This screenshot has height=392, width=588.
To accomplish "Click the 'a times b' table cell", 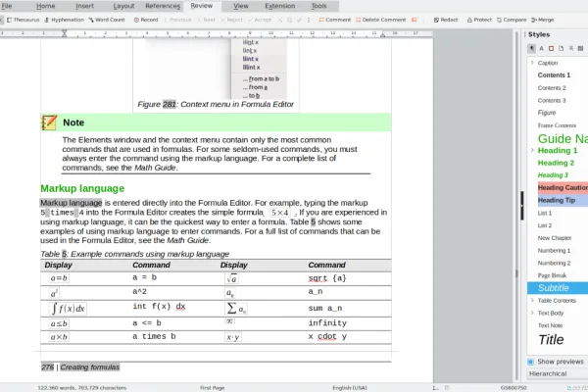I will tap(154, 336).
